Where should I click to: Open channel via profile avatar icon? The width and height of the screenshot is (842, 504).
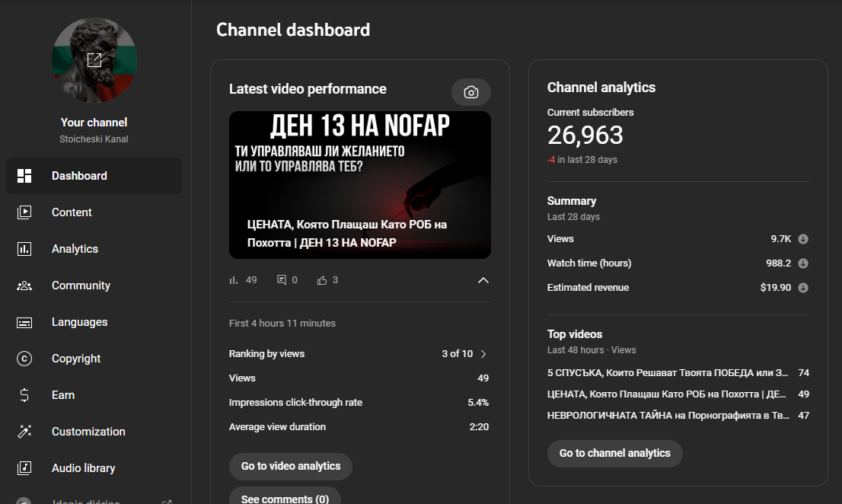pos(94,60)
